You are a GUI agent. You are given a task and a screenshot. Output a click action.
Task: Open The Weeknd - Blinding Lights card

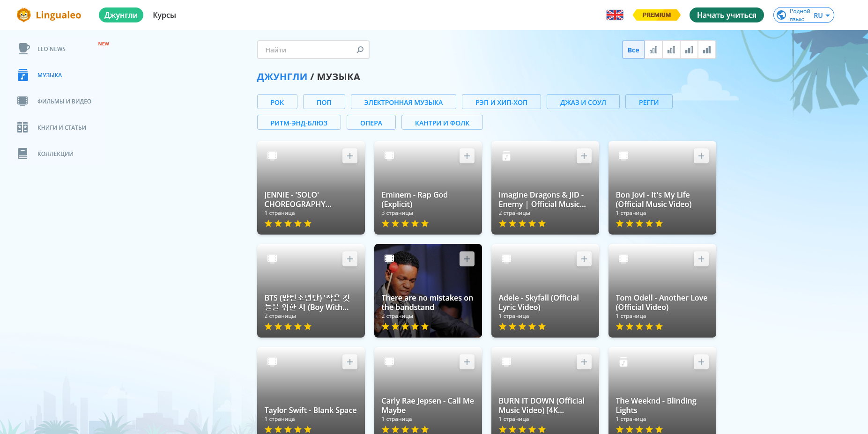coord(662,390)
